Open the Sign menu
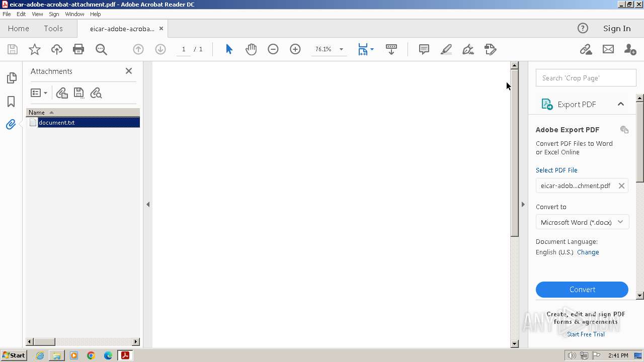This screenshot has width=644, height=362. pos(54,14)
